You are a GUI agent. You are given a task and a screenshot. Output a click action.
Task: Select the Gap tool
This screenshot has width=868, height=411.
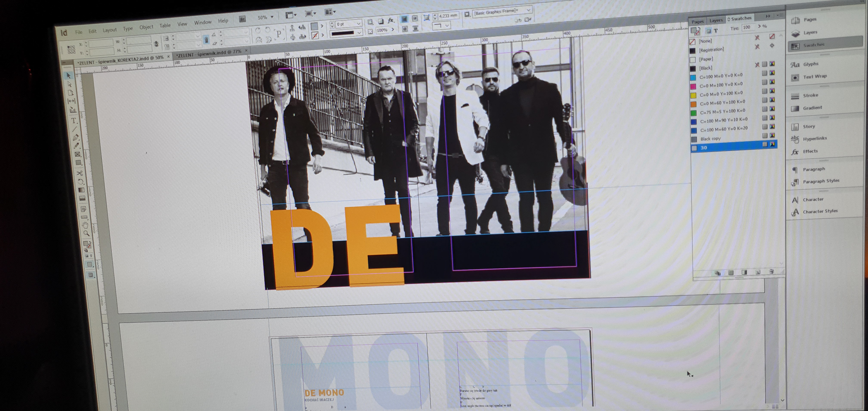71,101
